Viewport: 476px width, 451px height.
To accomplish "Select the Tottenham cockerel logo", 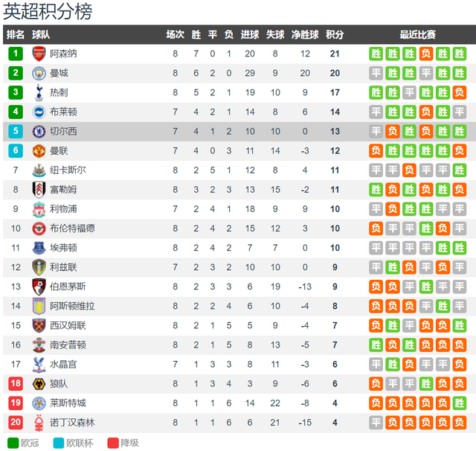I will pos(39,92).
